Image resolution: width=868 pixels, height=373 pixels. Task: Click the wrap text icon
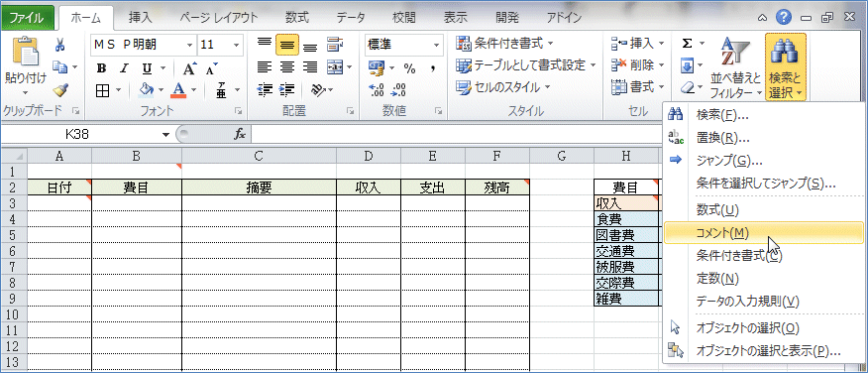[334, 45]
